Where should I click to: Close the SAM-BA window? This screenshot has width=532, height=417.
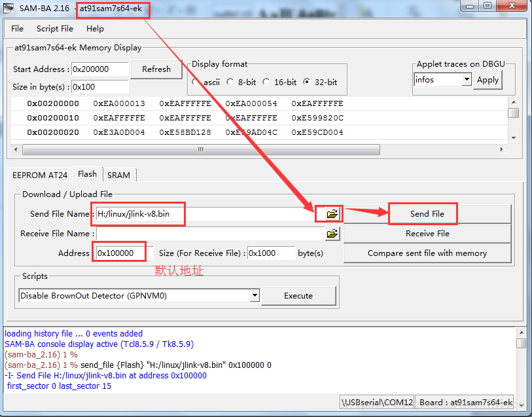pyautogui.click(x=512, y=6)
